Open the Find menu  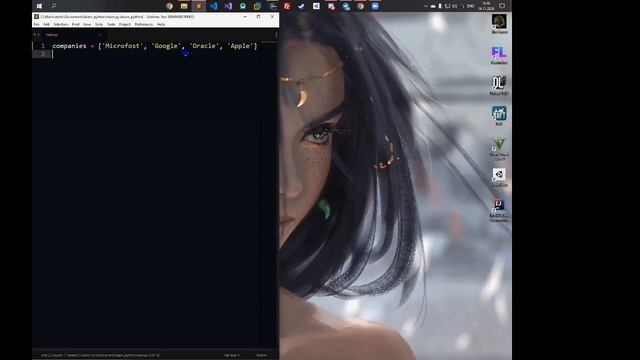76,24
